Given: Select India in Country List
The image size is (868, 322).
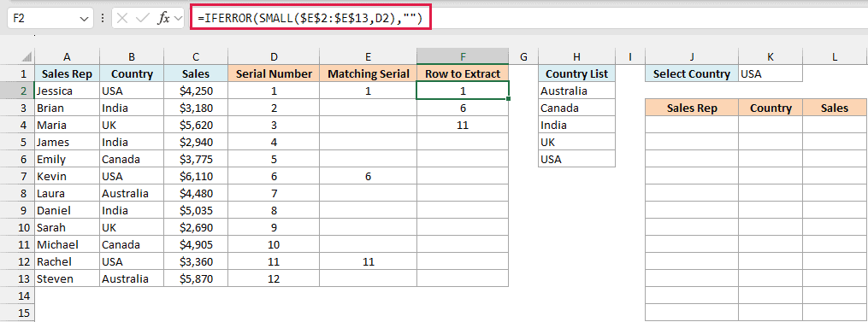Looking at the screenshot, I should click(x=576, y=125).
